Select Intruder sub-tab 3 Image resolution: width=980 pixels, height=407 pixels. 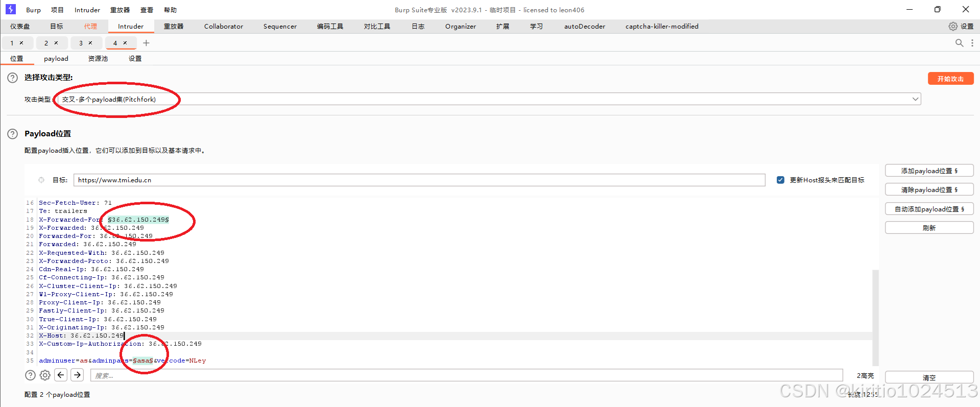(81, 43)
